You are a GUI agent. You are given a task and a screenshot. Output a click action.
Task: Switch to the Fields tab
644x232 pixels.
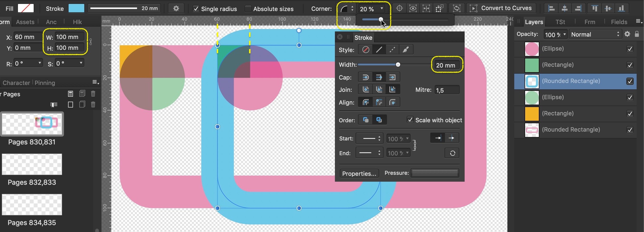[619, 22]
